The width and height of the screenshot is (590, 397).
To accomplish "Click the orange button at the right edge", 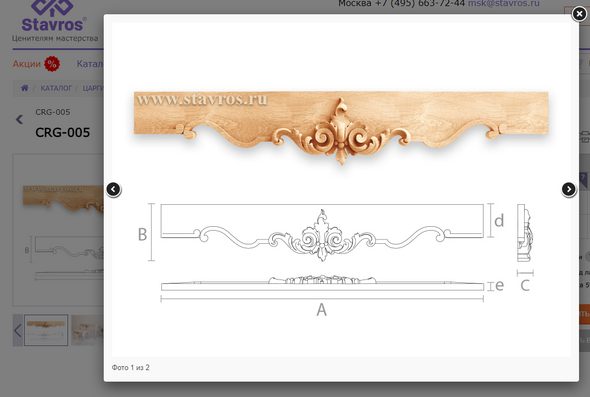I will pyautogui.click(x=584, y=314).
